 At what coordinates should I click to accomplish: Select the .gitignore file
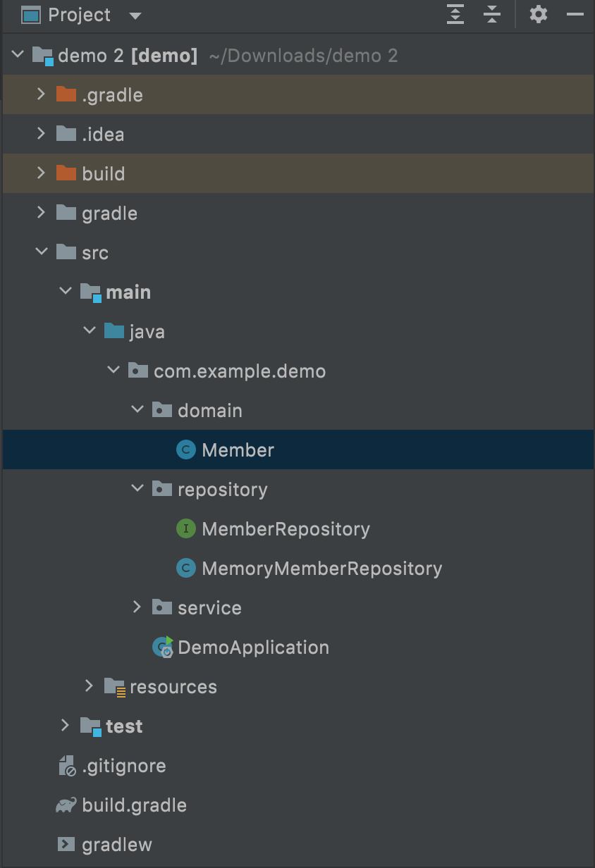pos(123,766)
